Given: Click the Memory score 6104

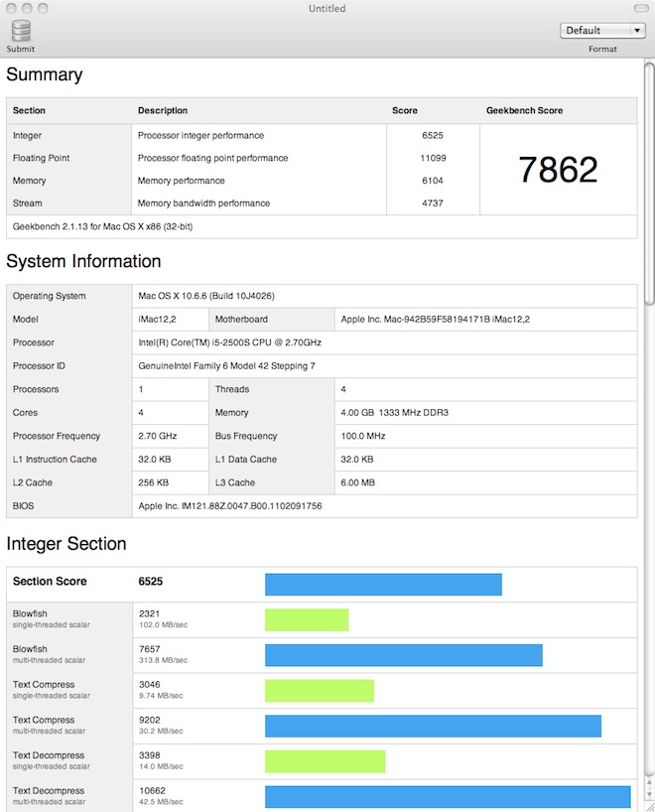Looking at the screenshot, I should coord(433,181).
